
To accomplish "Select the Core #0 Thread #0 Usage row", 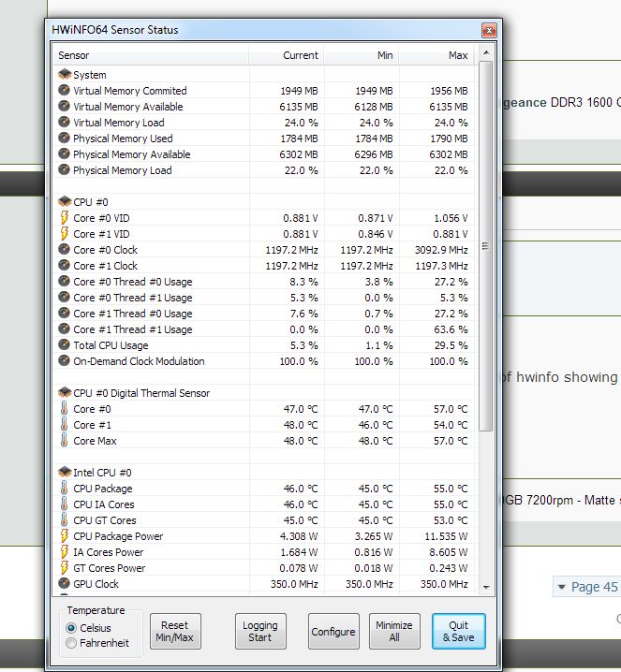I will pyautogui.click(x=263, y=282).
